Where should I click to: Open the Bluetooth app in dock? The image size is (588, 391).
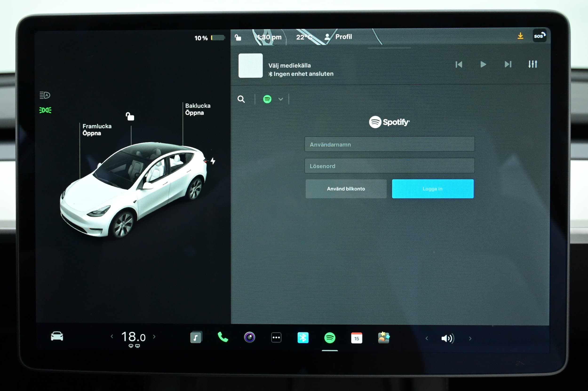[x=303, y=338]
